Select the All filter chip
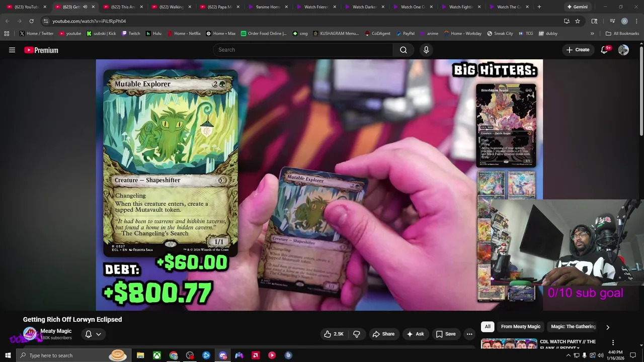The height and width of the screenshot is (362, 644). click(488, 327)
